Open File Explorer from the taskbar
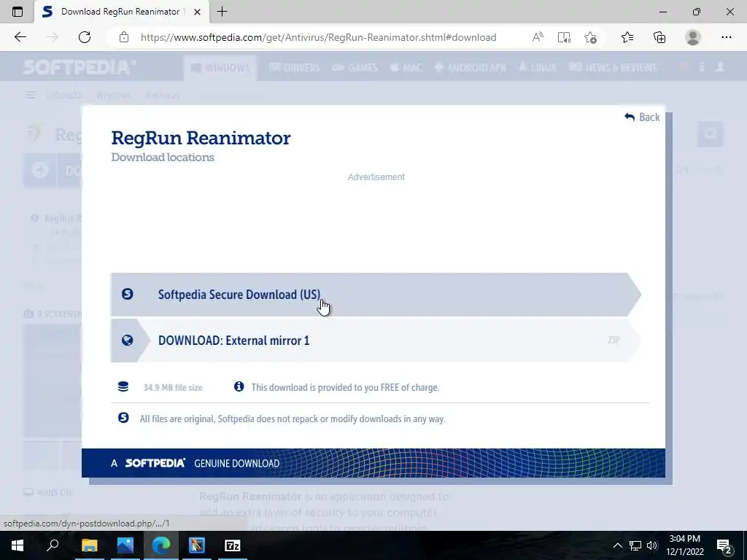This screenshot has width=747, height=560. click(89, 545)
